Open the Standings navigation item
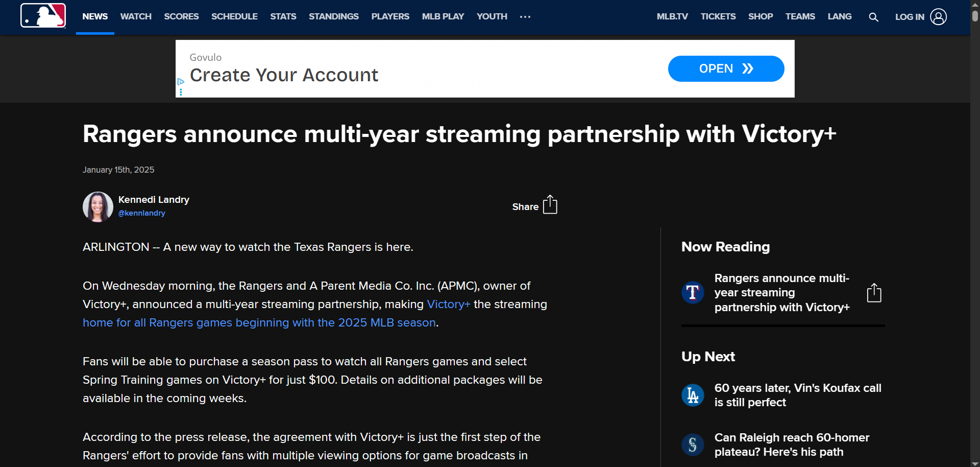This screenshot has width=980, height=467. point(333,17)
